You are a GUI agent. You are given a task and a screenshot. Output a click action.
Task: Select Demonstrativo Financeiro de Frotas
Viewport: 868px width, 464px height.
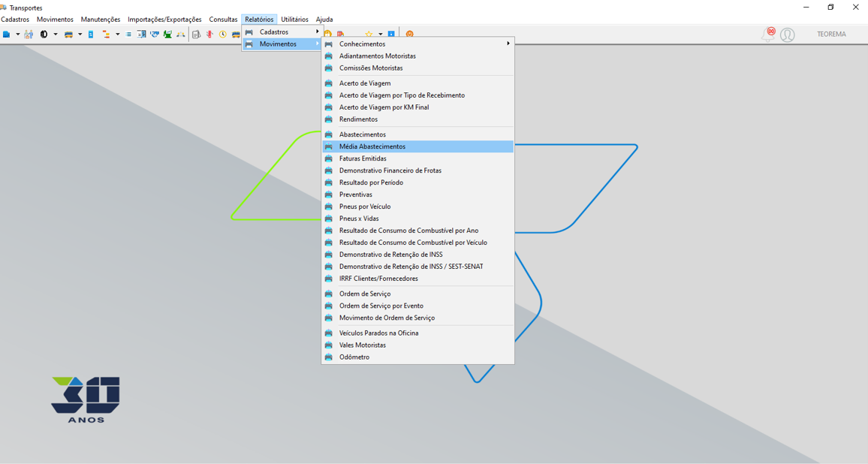[x=418, y=170]
